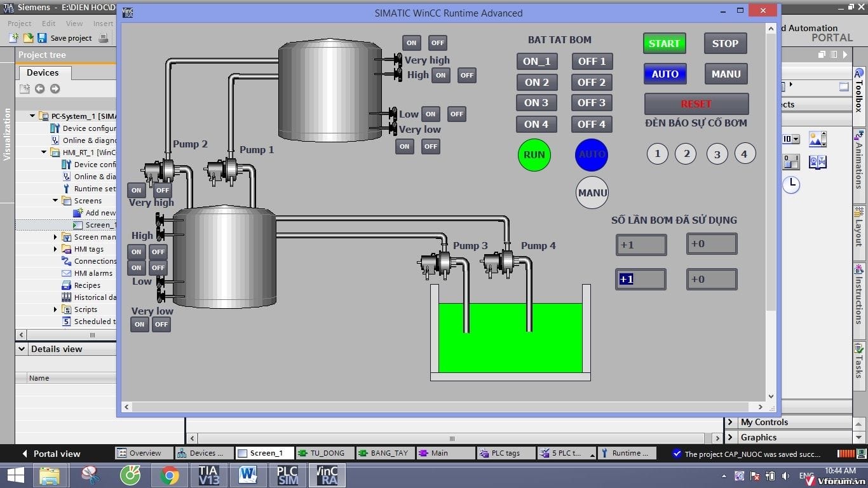
Task: Click the green START button
Action: pyautogui.click(x=665, y=44)
